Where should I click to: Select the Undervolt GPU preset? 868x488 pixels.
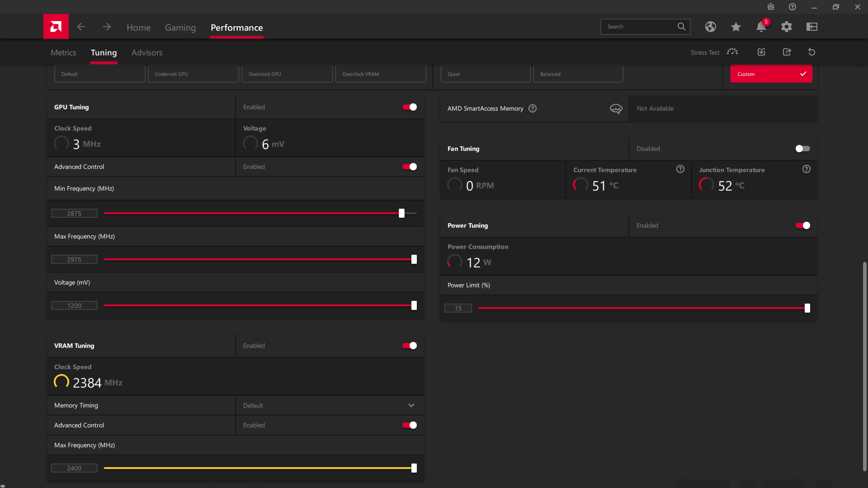(x=193, y=74)
